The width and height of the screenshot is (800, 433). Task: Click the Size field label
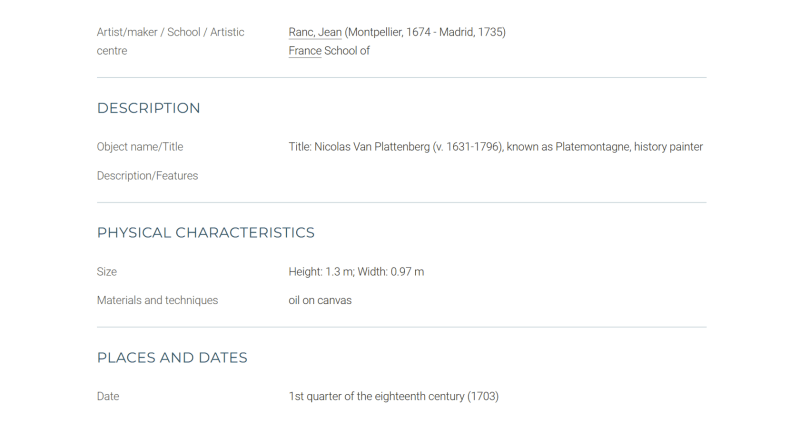107,272
